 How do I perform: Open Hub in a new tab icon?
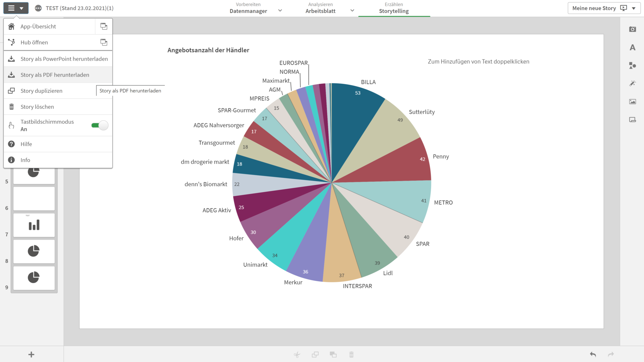pos(104,42)
